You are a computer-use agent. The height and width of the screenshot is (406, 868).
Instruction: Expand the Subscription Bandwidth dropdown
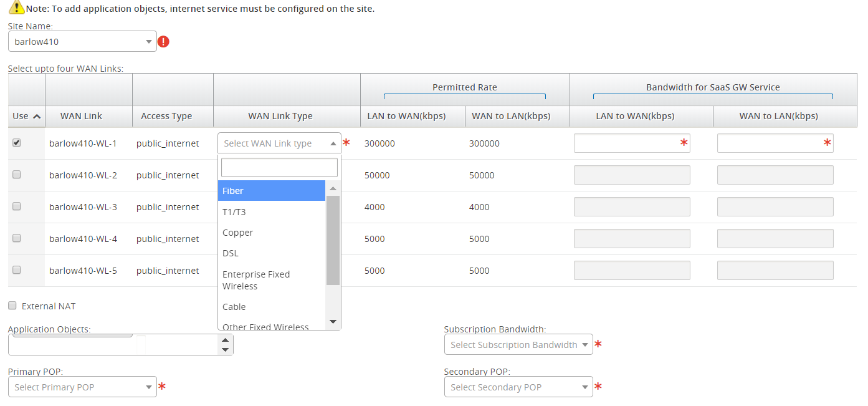point(518,344)
